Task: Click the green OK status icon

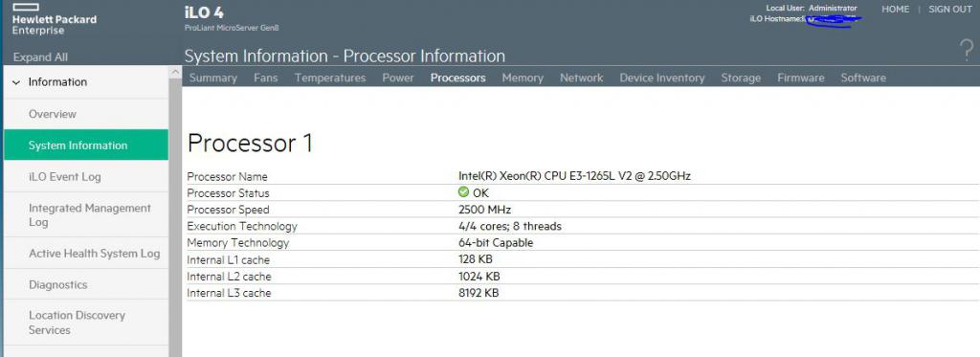Action: click(463, 192)
